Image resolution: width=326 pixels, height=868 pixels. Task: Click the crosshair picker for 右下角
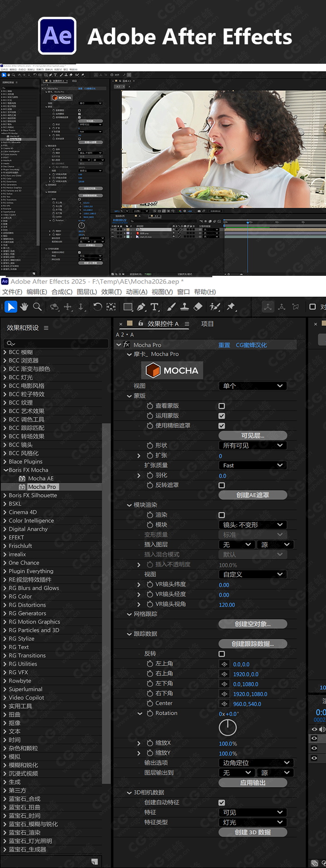pyautogui.click(x=224, y=694)
